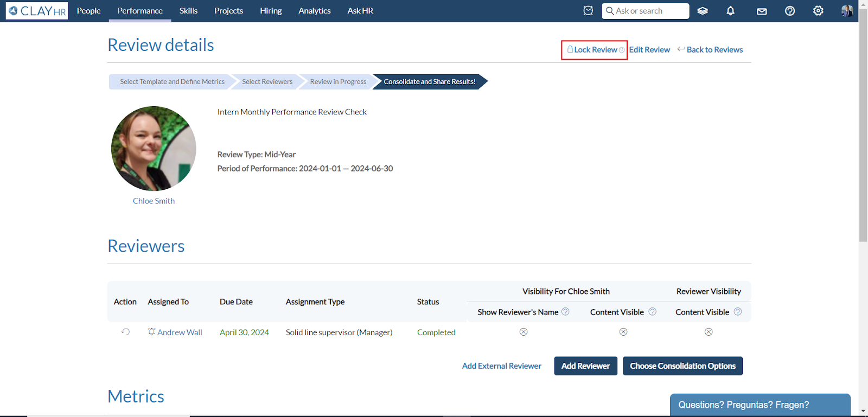Open the Hiring menu
Image resolution: width=868 pixels, height=417 pixels.
click(x=271, y=11)
